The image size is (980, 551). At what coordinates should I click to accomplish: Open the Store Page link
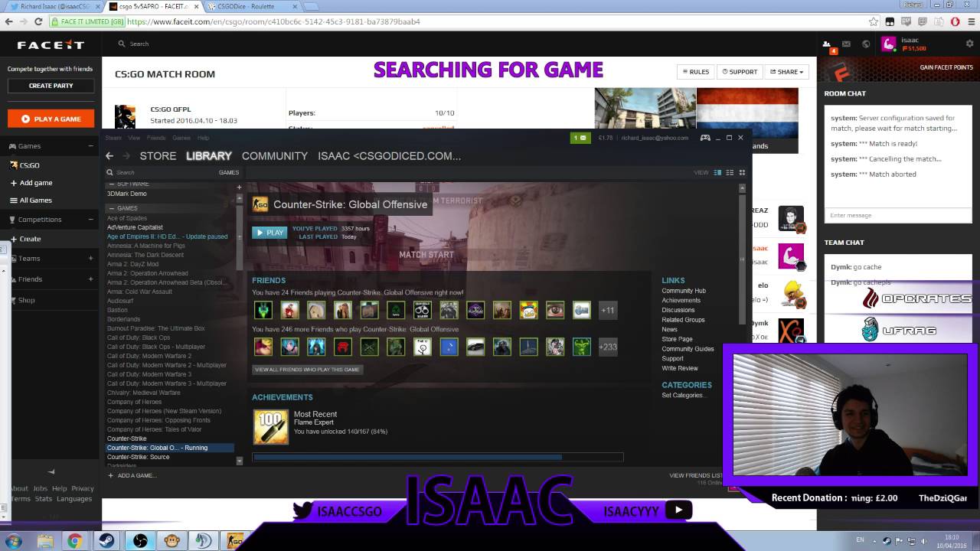coord(677,339)
